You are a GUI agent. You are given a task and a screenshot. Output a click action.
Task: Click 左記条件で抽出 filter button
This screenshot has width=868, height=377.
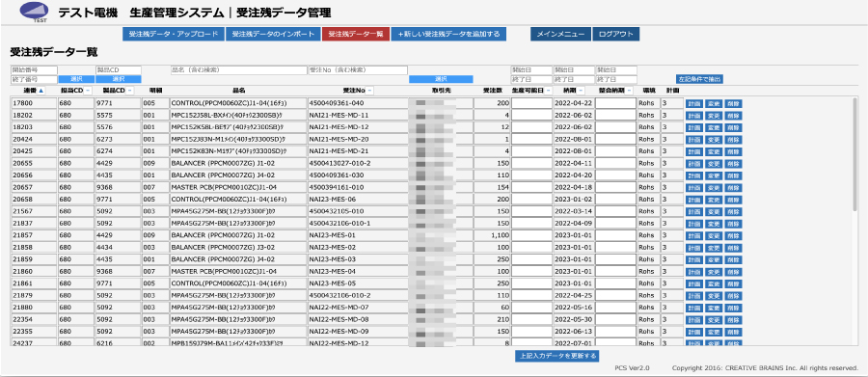coord(698,79)
